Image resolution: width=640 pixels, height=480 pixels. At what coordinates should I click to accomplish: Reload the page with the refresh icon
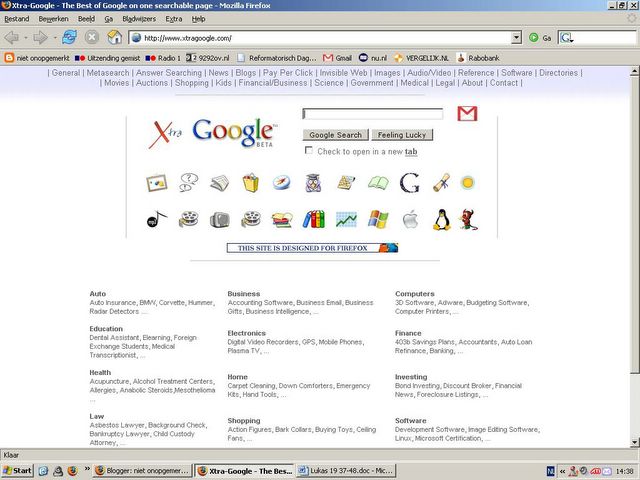tap(69, 38)
